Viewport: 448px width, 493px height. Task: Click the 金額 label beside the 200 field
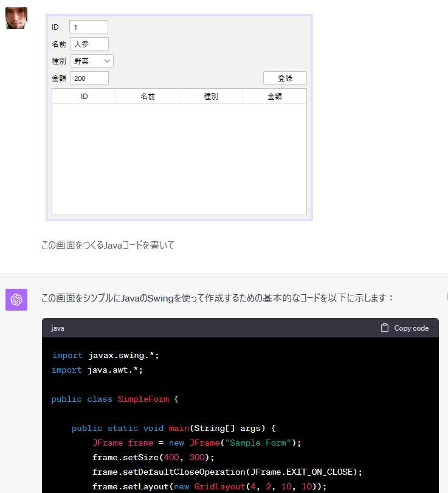click(x=59, y=78)
